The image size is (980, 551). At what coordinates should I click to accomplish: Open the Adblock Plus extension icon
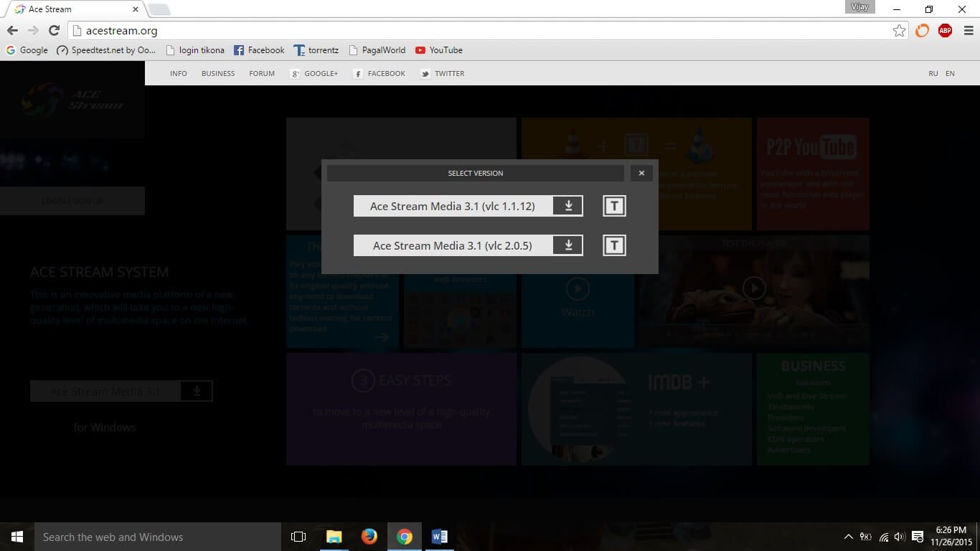tap(945, 31)
